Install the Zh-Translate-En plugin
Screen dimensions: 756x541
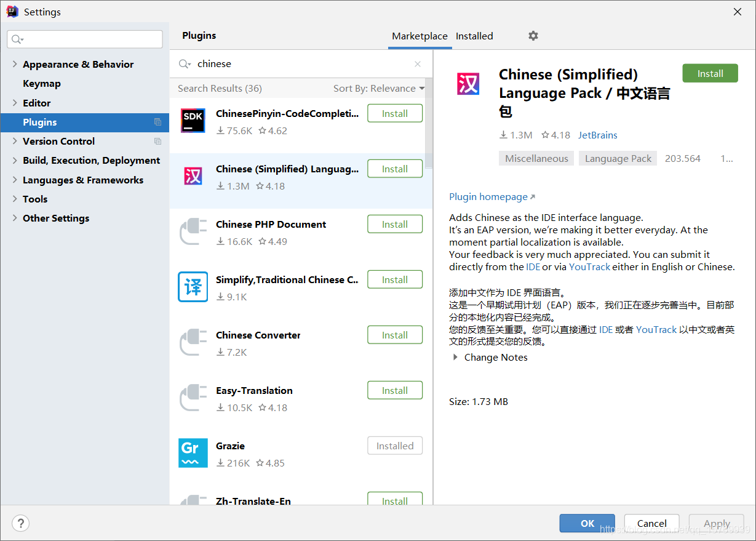395,499
